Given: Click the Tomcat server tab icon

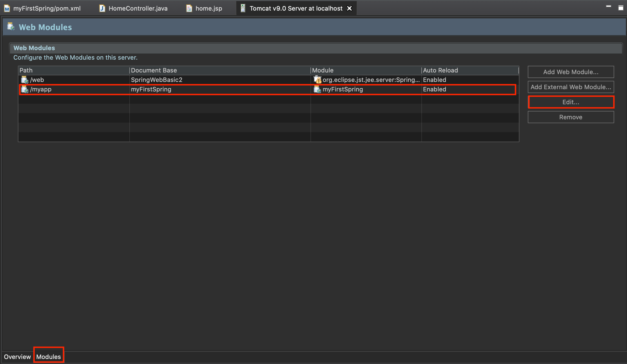Looking at the screenshot, I should click(x=243, y=8).
